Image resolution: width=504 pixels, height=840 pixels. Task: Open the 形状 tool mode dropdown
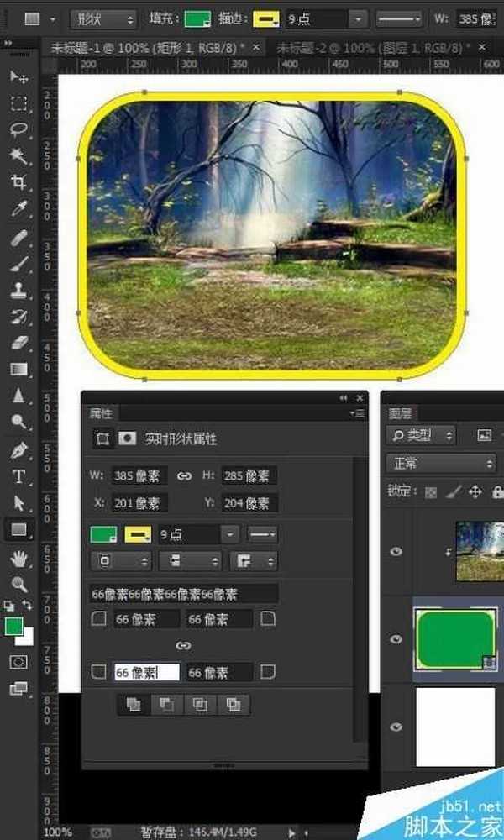[x=103, y=18]
